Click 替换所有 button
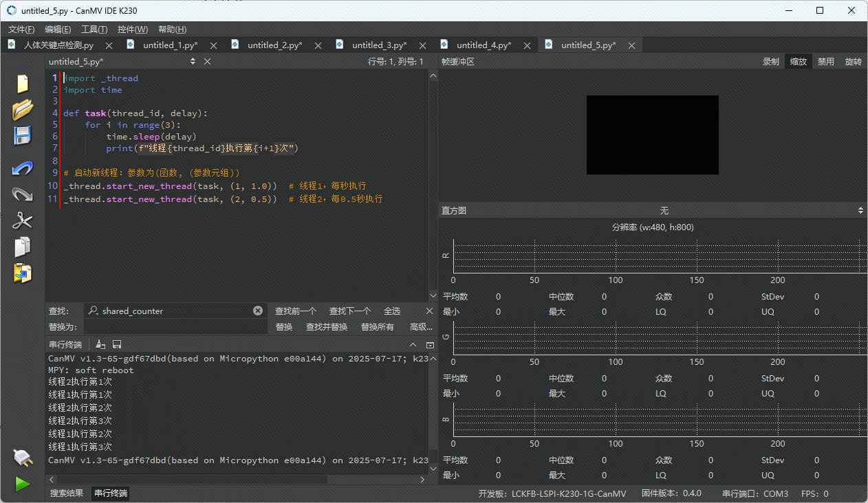 coord(378,327)
